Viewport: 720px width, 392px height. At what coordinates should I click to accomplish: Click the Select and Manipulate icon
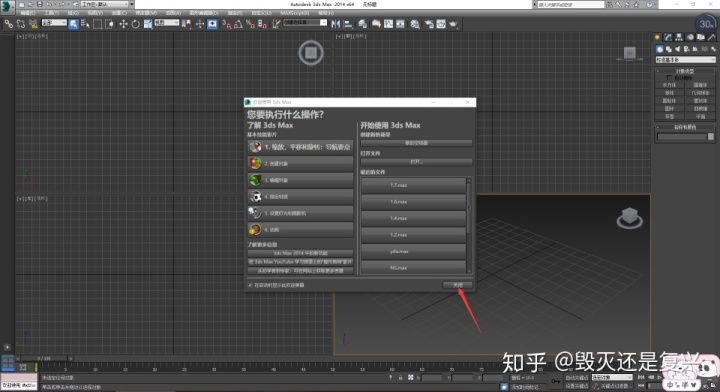(x=199, y=24)
